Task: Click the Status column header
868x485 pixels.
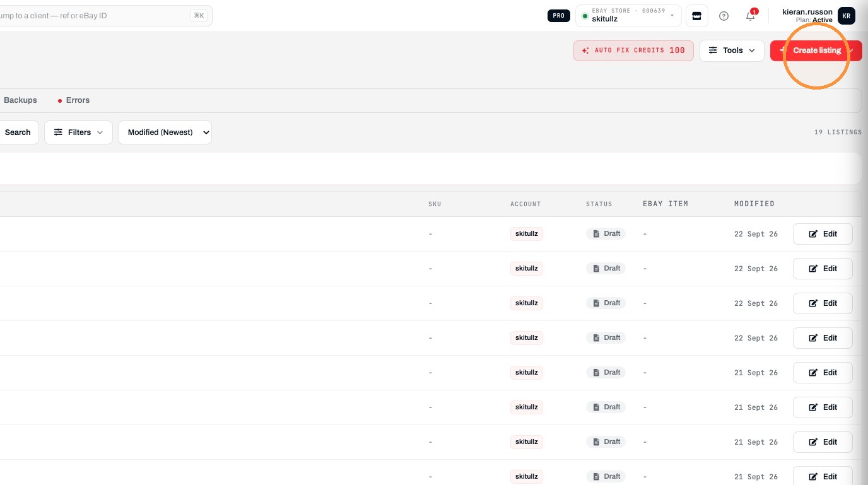Action: point(599,204)
